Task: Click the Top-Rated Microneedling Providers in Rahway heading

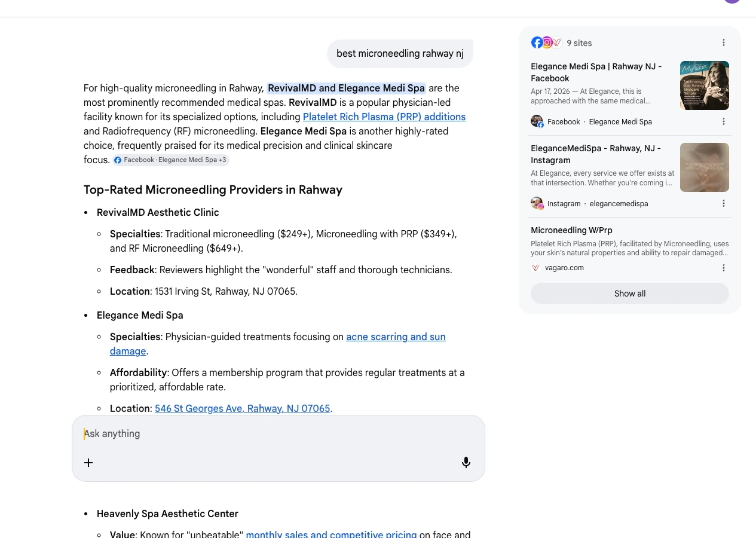Action: [213, 189]
